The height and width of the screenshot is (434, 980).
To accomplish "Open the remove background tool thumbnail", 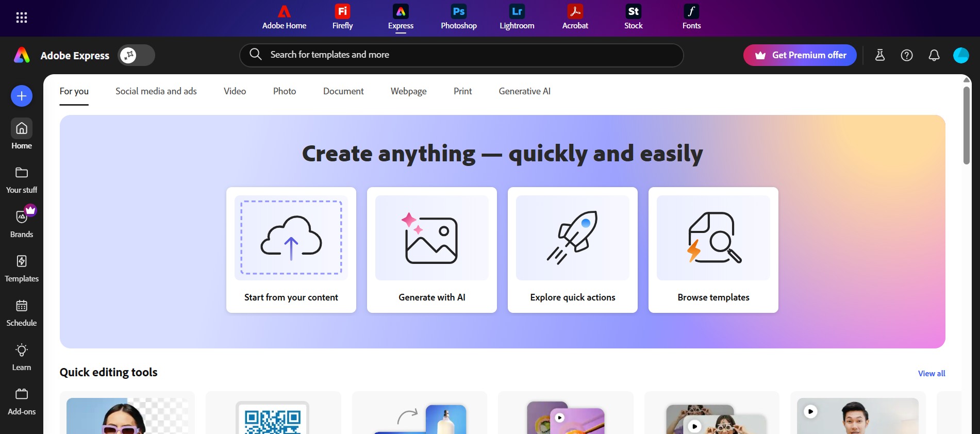I will [127, 413].
